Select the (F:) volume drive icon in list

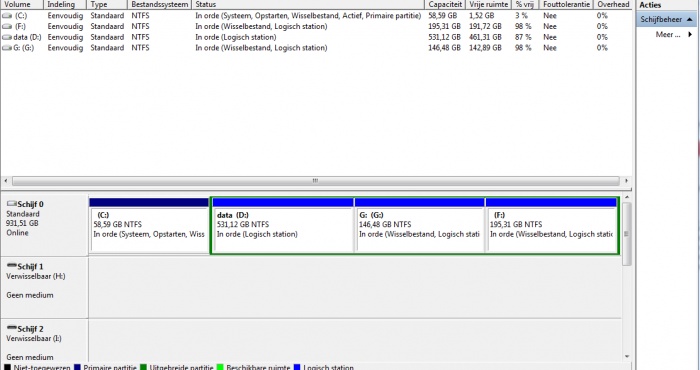7,26
